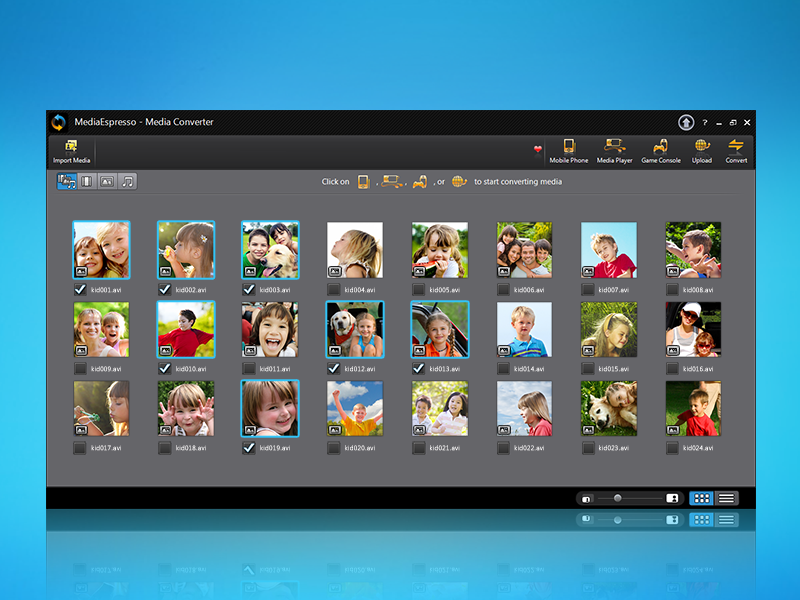The width and height of the screenshot is (800, 600).
Task: Click the inline globe upload icon in hint bar
Action: pyautogui.click(x=459, y=182)
